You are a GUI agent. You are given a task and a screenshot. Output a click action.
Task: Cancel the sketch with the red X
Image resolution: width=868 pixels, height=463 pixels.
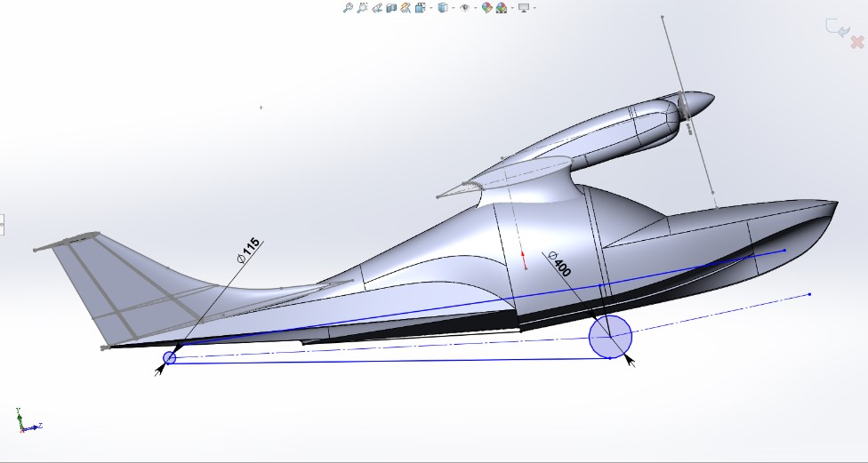click(856, 42)
